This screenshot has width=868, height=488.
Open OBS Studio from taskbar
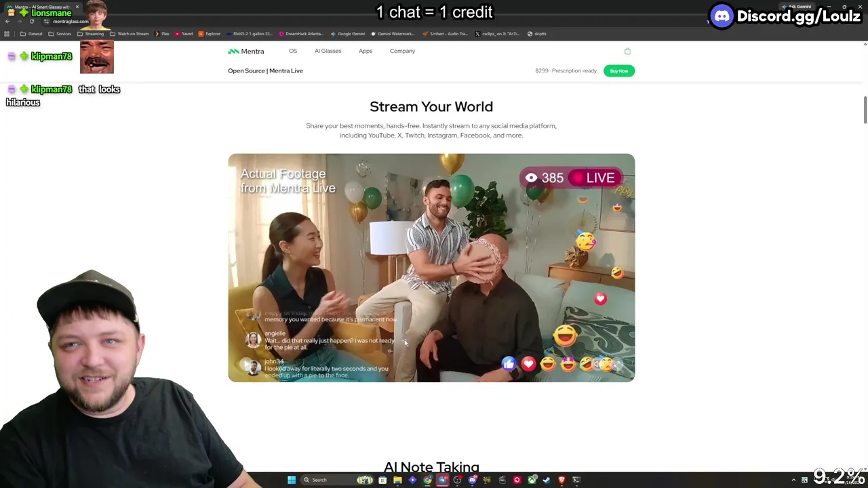tap(457, 480)
